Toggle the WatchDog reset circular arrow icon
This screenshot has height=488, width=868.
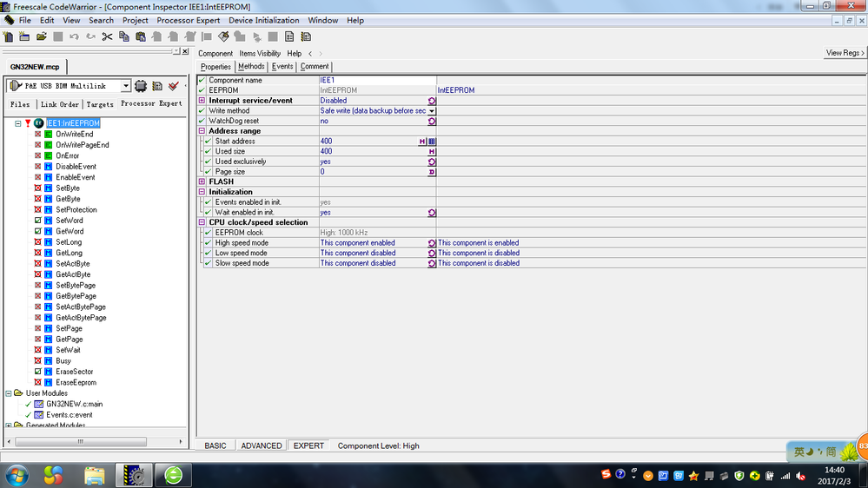pos(432,122)
